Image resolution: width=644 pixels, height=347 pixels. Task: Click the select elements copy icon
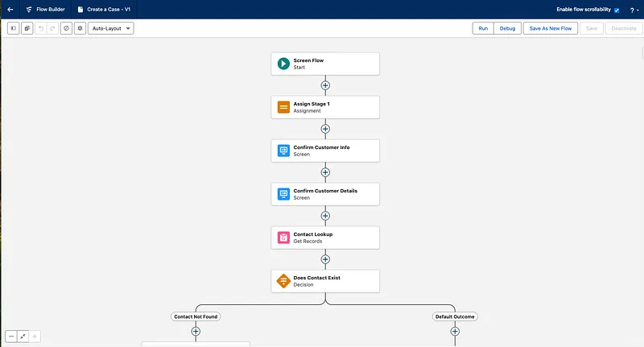tap(27, 28)
